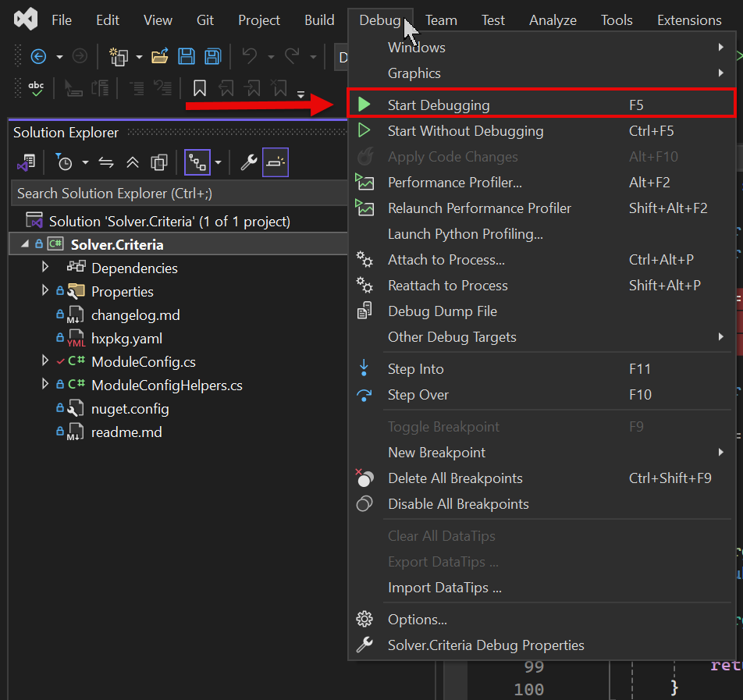
Task: Toggle a bookmark with the bookmark icon
Action: pos(200,88)
